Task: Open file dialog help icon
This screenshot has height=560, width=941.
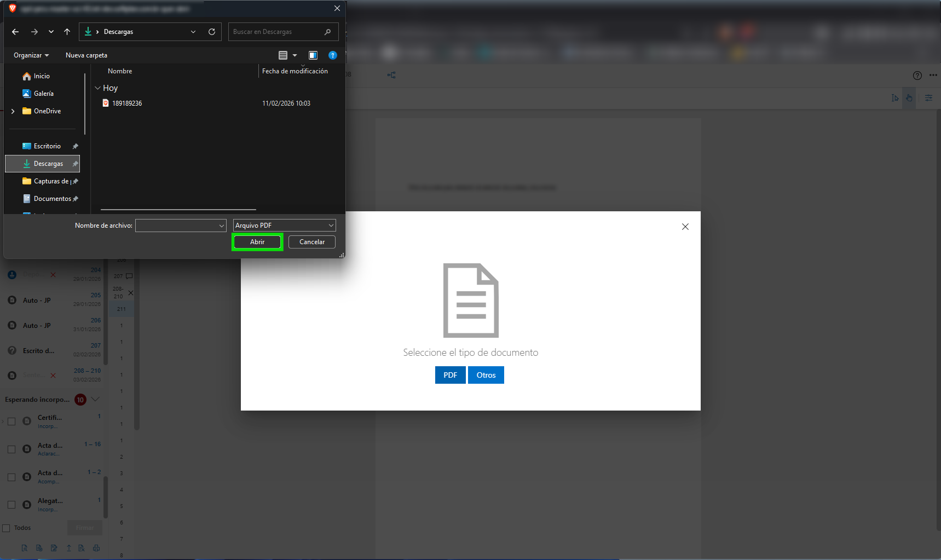Action: click(332, 55)
